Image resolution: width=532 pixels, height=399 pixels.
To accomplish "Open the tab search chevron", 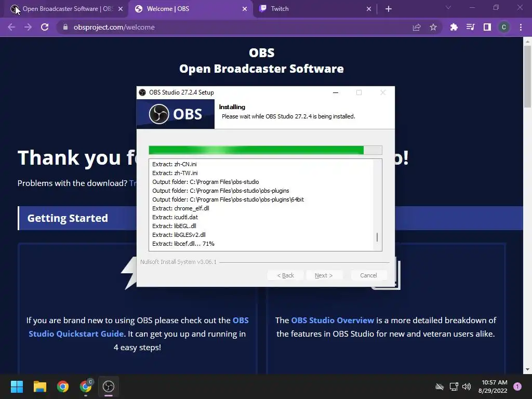I will point(448,7).
